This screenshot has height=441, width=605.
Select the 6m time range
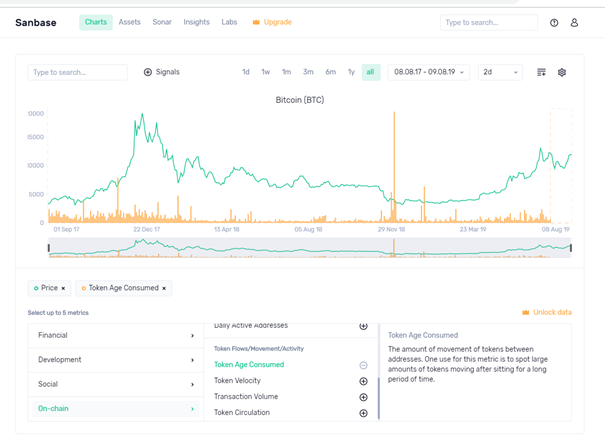(x=330, y=72)
